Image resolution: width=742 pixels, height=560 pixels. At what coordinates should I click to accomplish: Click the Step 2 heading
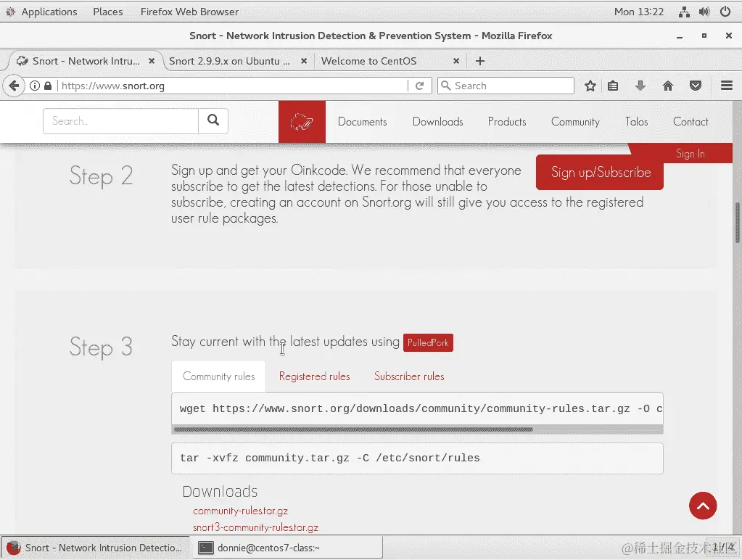pos(101,176)
